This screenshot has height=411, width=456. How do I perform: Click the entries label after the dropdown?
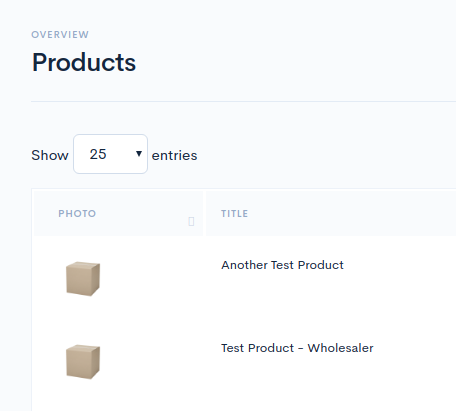click(174, 155)
